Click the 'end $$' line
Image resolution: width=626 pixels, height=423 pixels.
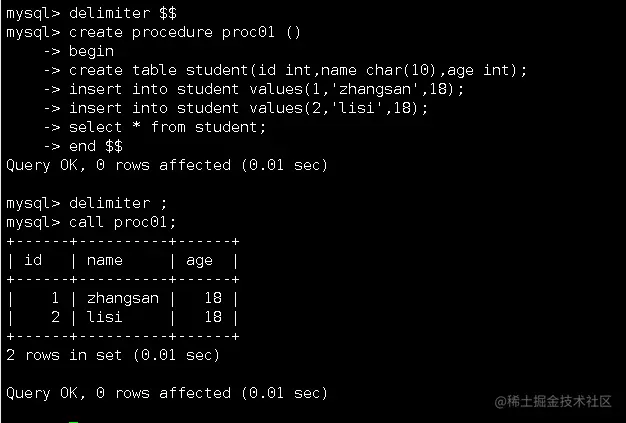click(96, 146)
